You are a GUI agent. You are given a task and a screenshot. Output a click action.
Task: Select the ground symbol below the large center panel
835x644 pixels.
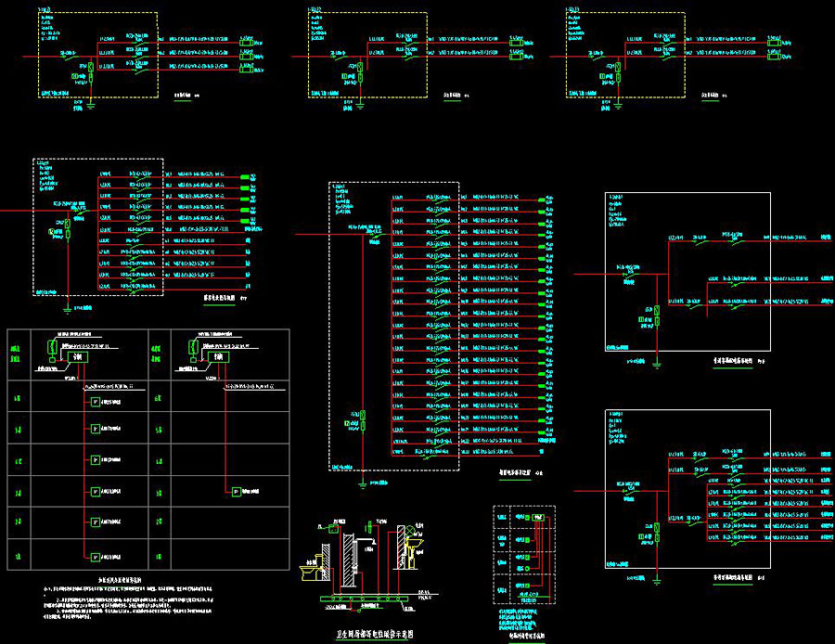click(x=362, y=484)
